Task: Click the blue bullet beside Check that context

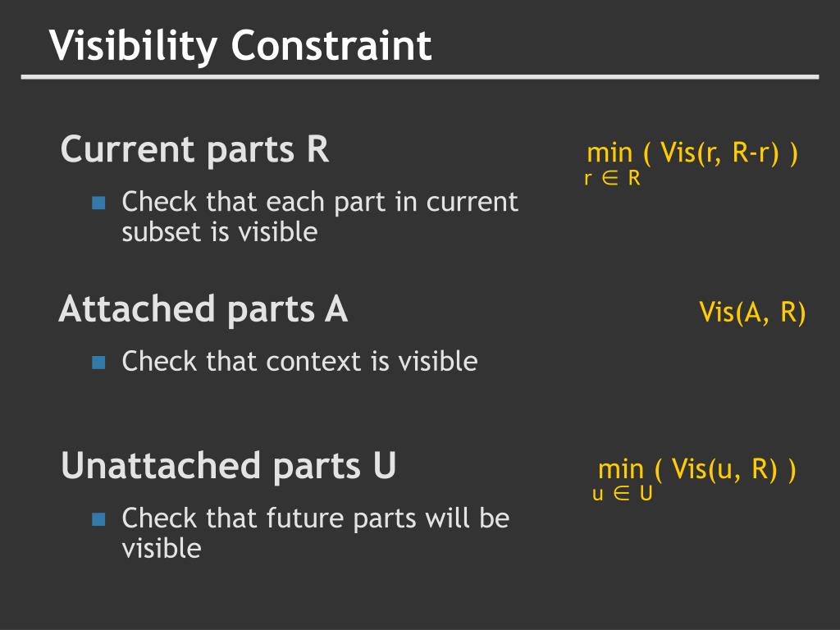Action: point(98,363)
